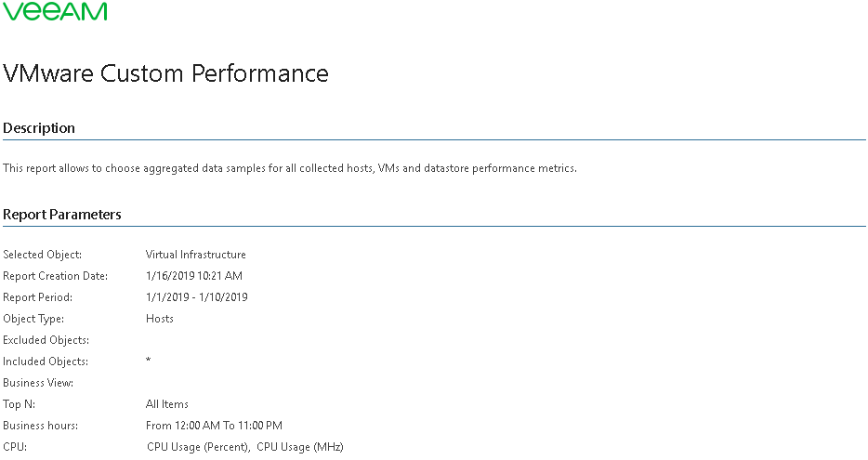
Task: Click the Hosts object type value
Action: click(x=160, y=319)
